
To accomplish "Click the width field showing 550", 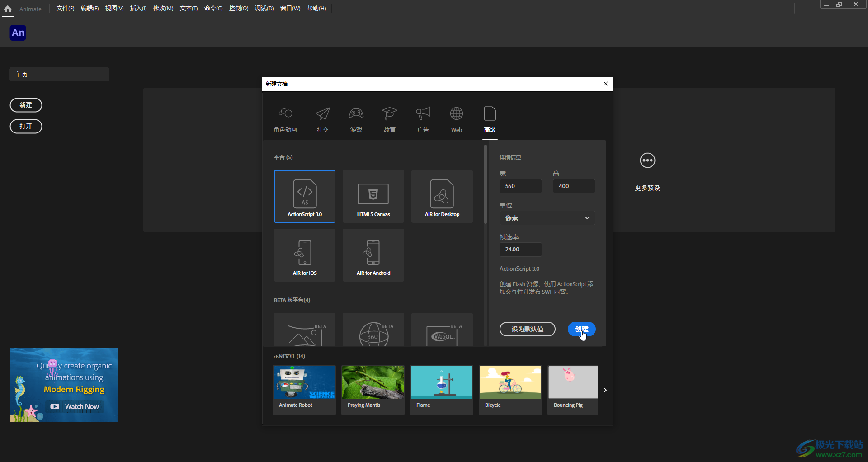I will point(520,186).
